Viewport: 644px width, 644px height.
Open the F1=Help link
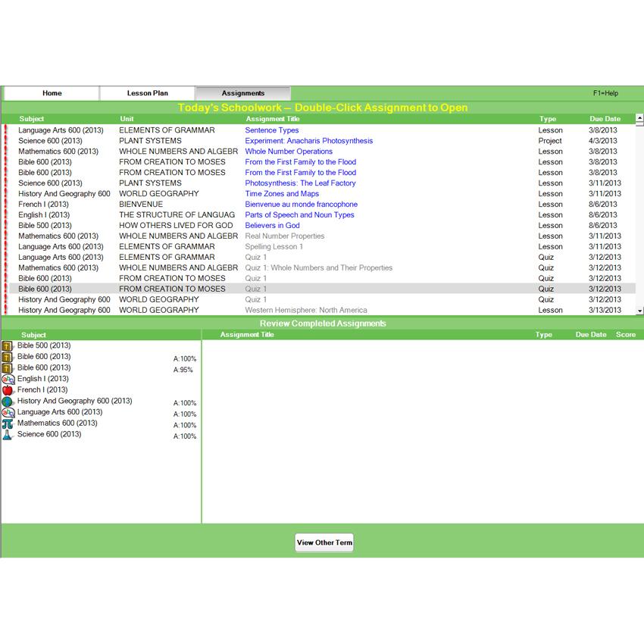tap(605, 93)
